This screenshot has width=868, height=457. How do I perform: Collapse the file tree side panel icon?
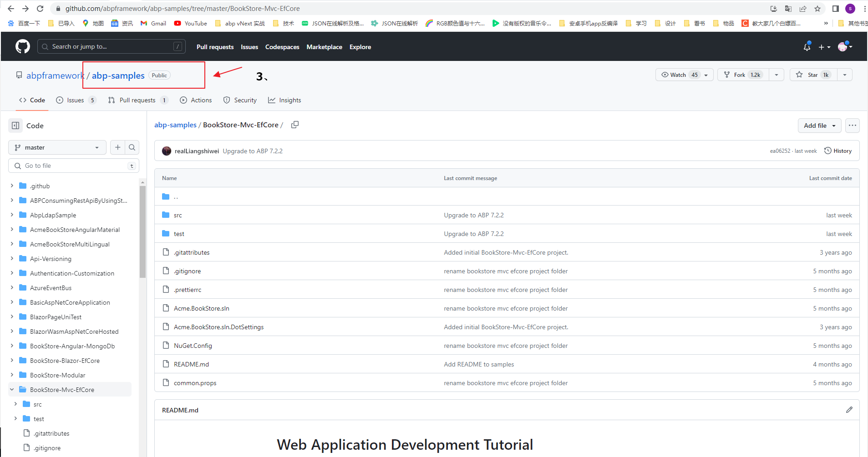15,126
